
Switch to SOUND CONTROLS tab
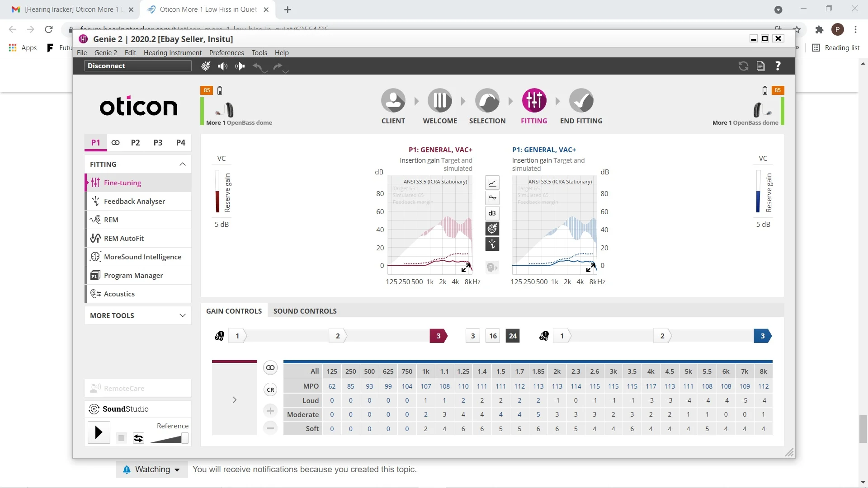(305, 311)
